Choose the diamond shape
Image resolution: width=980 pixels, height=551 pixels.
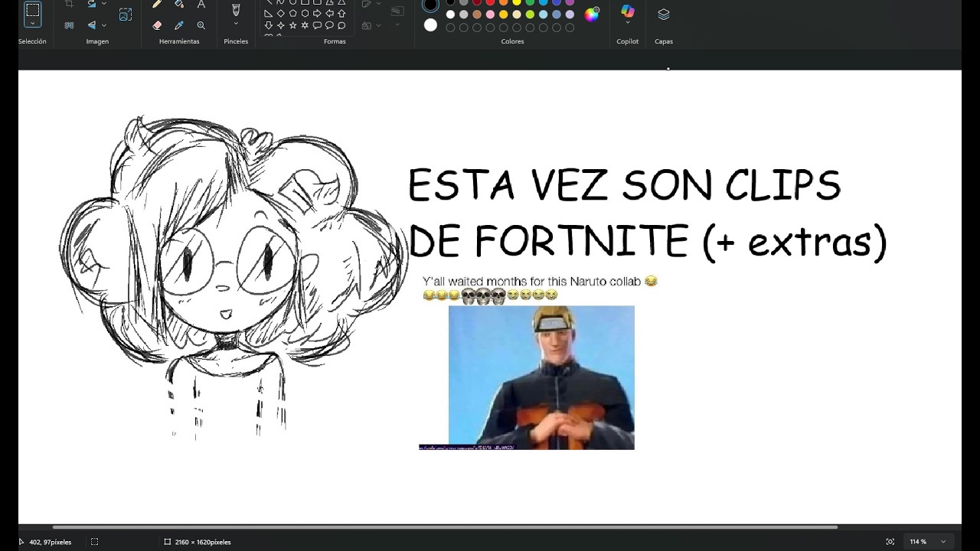[281, 14]
